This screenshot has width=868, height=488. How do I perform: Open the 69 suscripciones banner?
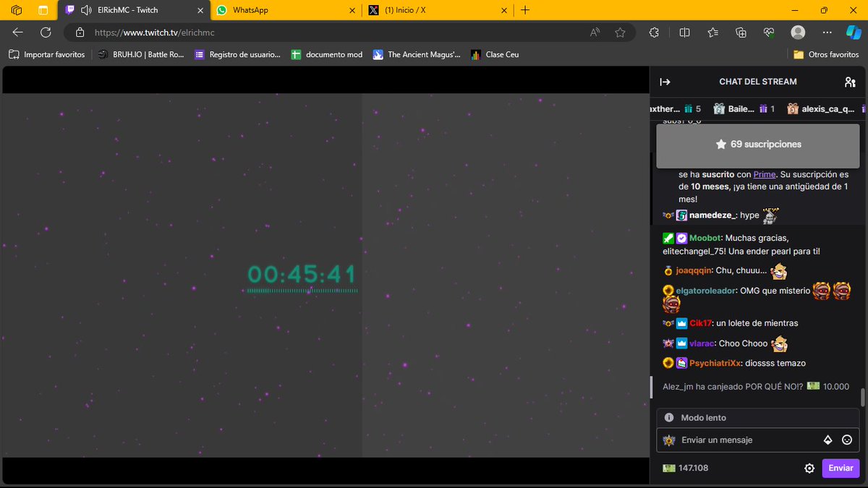[x=758, y=144]
